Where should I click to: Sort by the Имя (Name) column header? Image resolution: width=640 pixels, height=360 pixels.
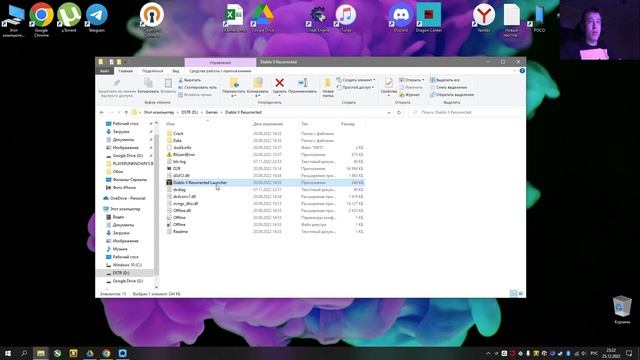pos(207,124)
